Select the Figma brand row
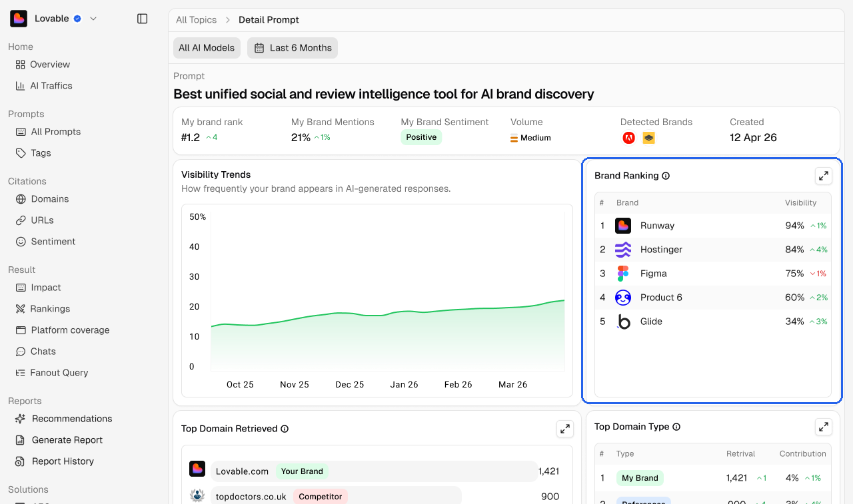This screenshot has width=853, height=504. point(713,274)
